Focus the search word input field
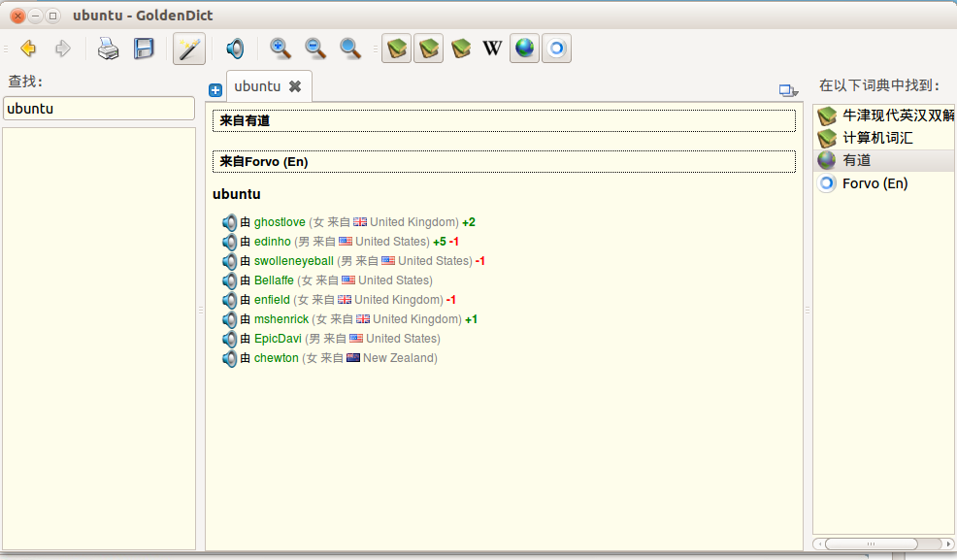Image resolution: width=957 pixels, height=560 pixels. coord(99,109)
